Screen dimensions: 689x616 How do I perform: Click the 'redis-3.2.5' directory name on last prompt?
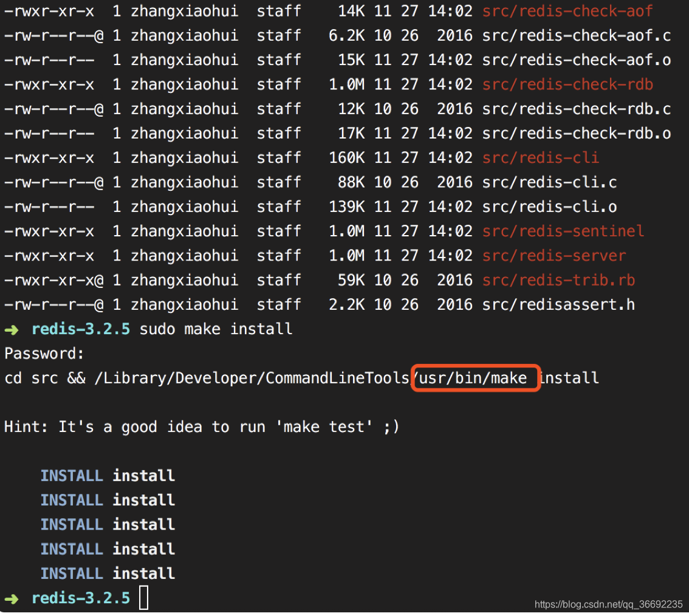(81, 598)
